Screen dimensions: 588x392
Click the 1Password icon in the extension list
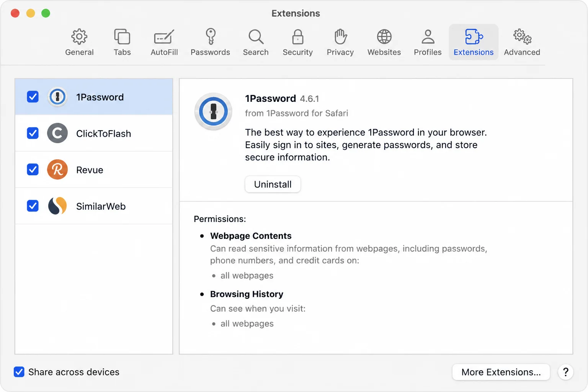(x=57, y=97)
